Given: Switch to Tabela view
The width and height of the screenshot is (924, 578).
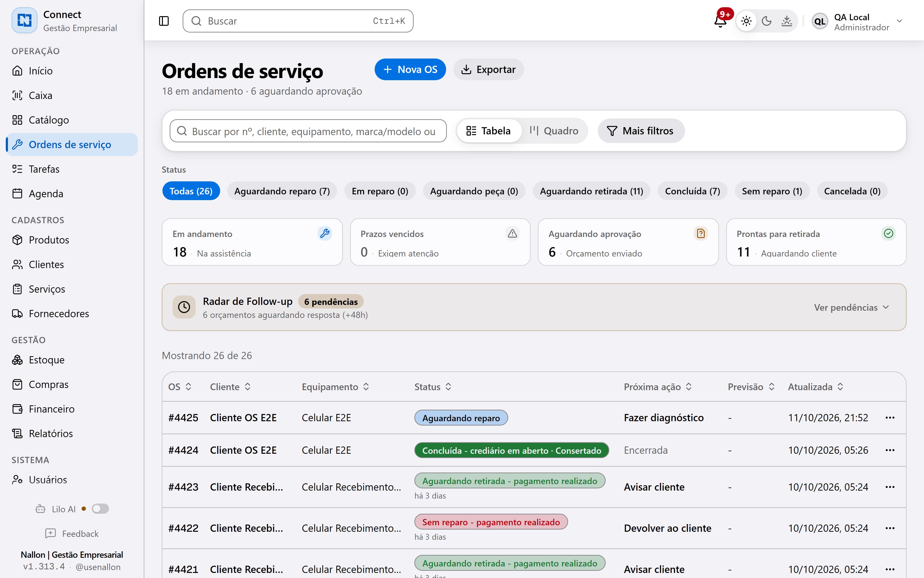Looking at the screenshot, I should [x=489, y=131].
